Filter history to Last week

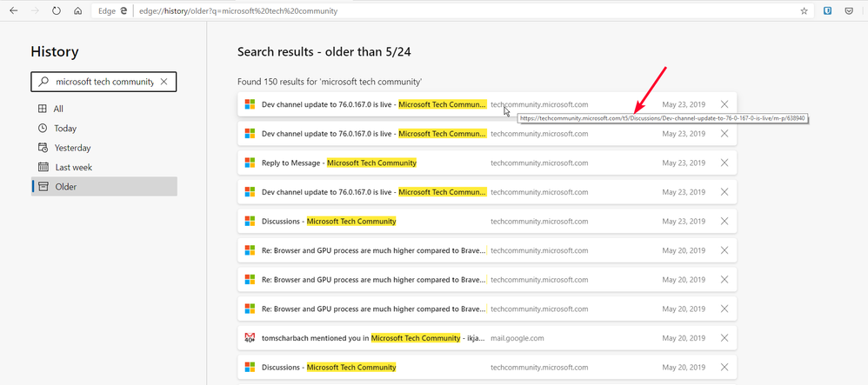pos(104,167)
